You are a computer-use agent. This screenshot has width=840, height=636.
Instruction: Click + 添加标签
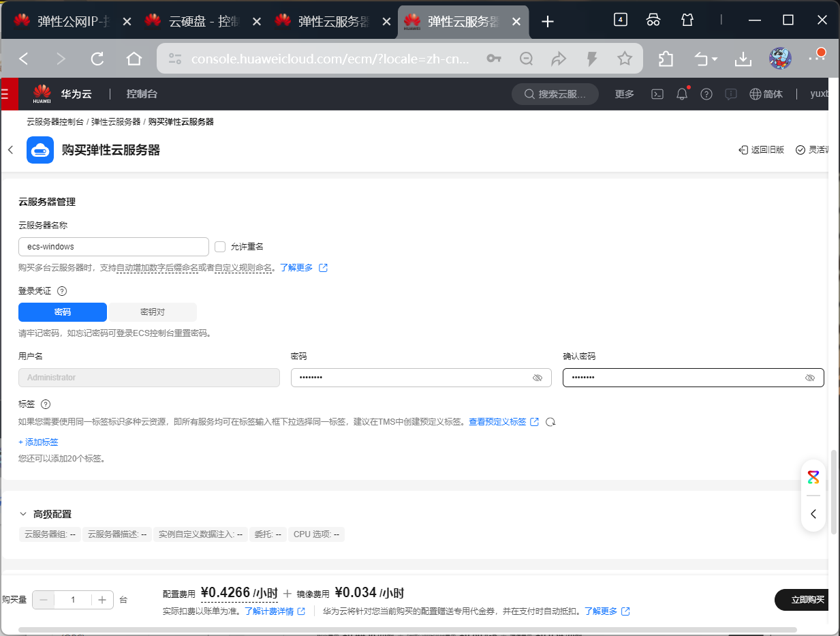[38, 442]
